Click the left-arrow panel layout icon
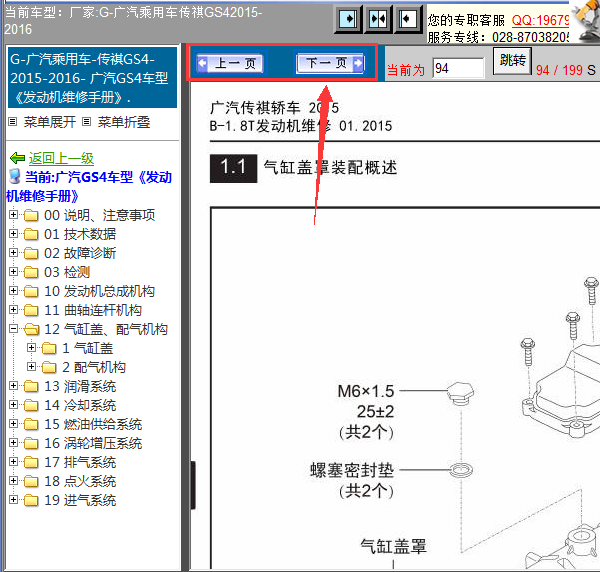 (407, 19)
